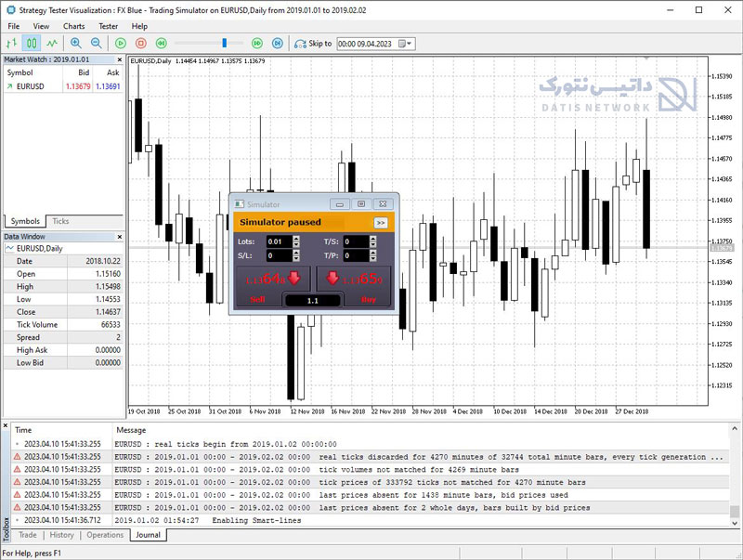Click the Lots input field

[279, 241]
